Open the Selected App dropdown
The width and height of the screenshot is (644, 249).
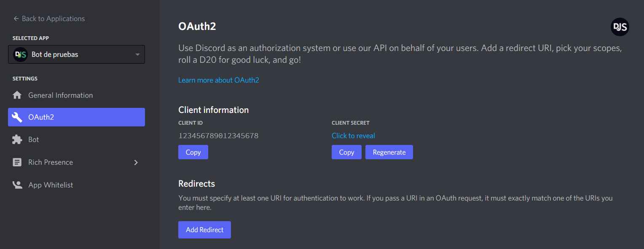coord(76,54)
